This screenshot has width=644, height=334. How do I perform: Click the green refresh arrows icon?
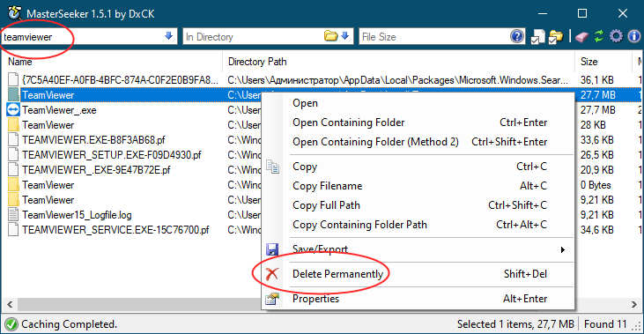pos(599,36)
